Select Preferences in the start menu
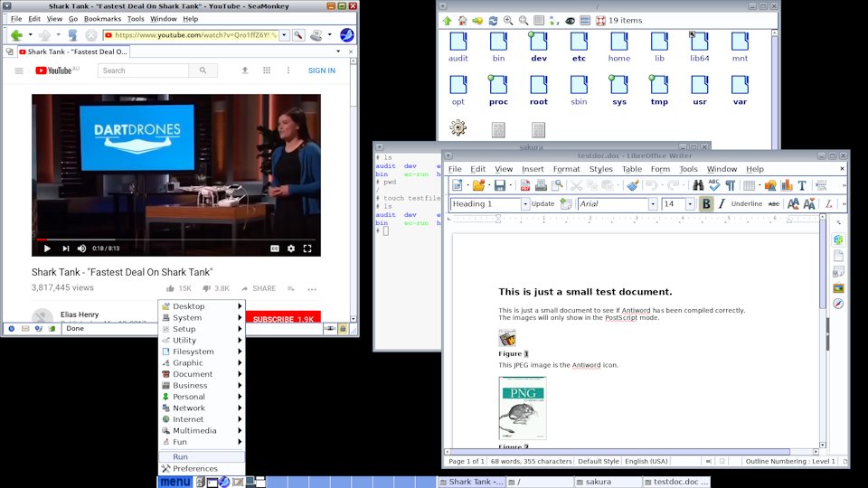The height and width of the screenshot is (488, 868). click(202, 468)
